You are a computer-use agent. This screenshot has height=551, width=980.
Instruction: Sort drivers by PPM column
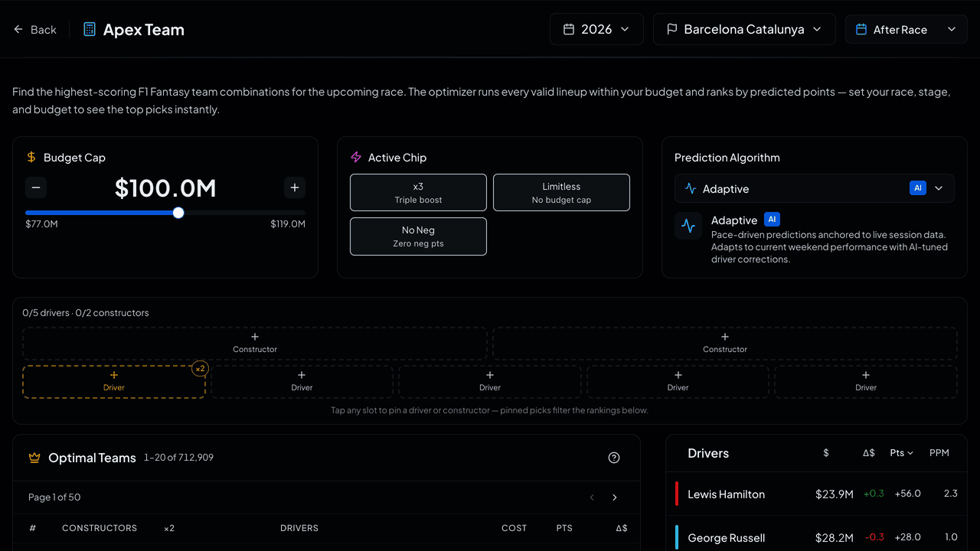click(x=939, y=453)
